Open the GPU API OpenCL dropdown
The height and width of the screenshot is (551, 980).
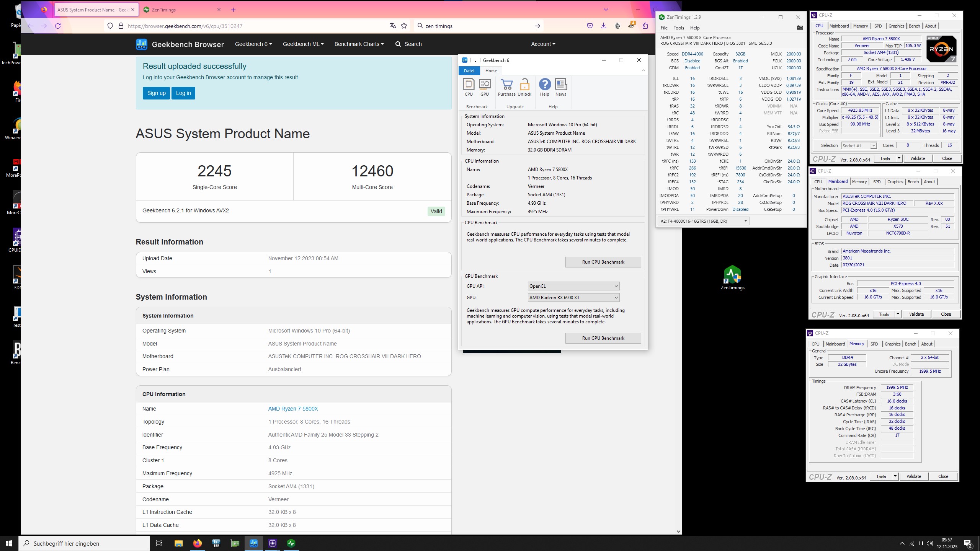click(x=573, y=286)
